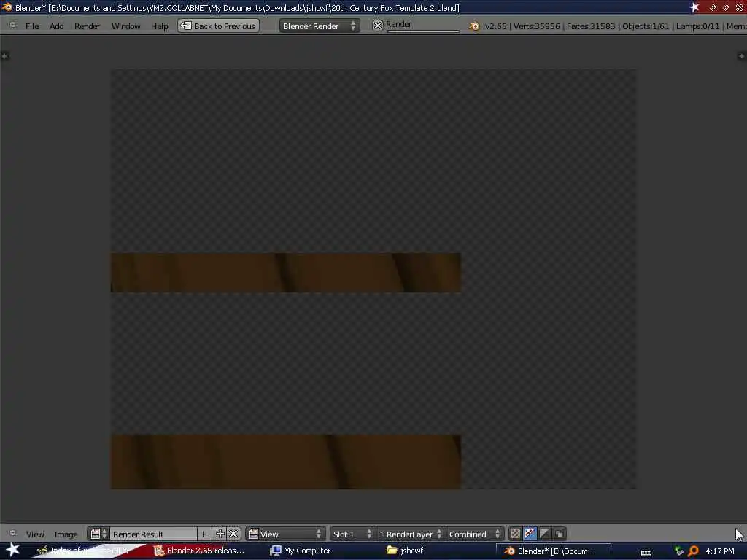The image size is (747, 560).
Task: Open the Render menu in the top bar
Action: point(87,26)
